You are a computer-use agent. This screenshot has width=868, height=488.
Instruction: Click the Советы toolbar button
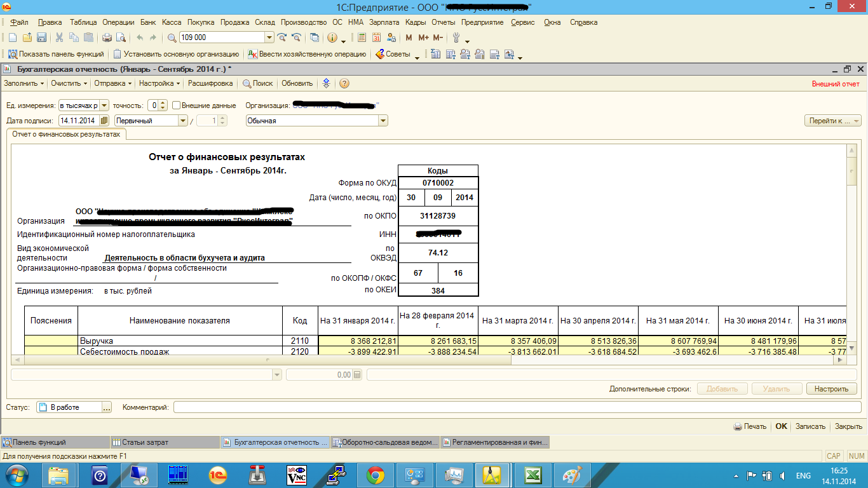tap(393, 54)
